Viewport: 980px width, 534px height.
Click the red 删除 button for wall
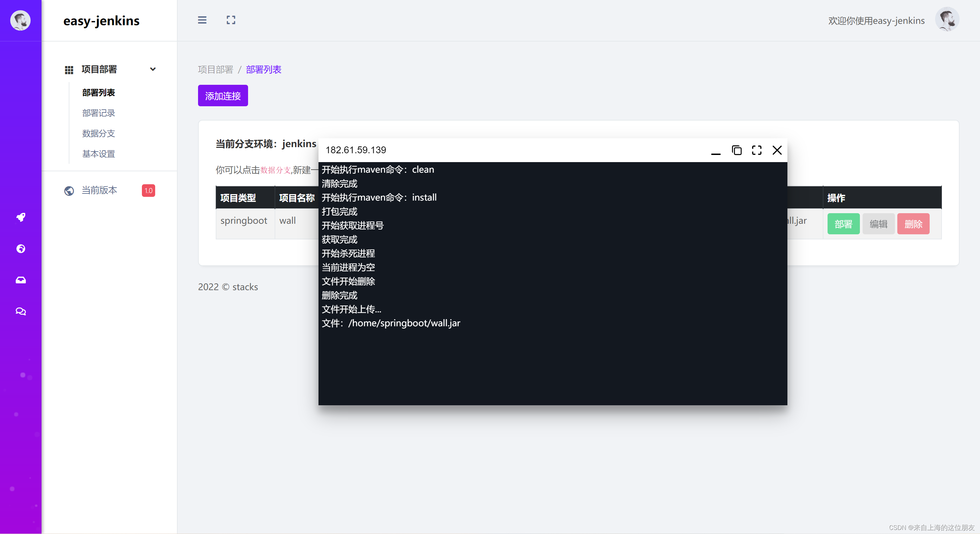[x=913, y=224]
